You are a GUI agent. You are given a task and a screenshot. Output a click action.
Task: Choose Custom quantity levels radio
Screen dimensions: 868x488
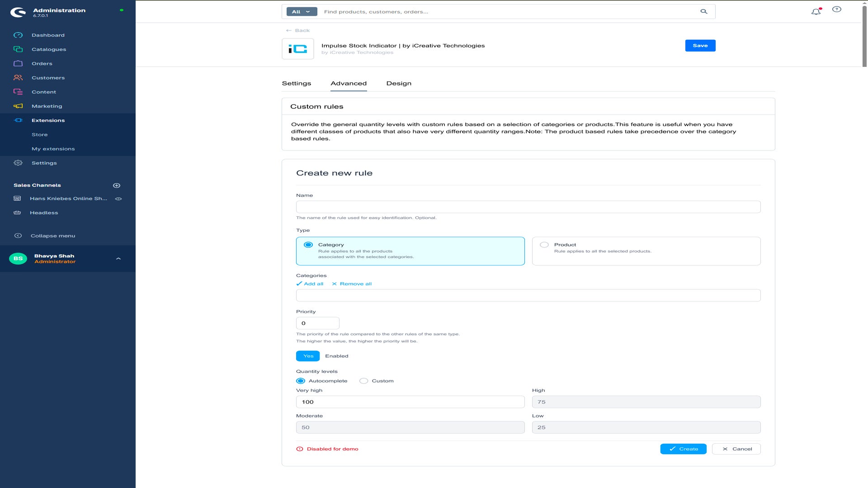[364, 381]
